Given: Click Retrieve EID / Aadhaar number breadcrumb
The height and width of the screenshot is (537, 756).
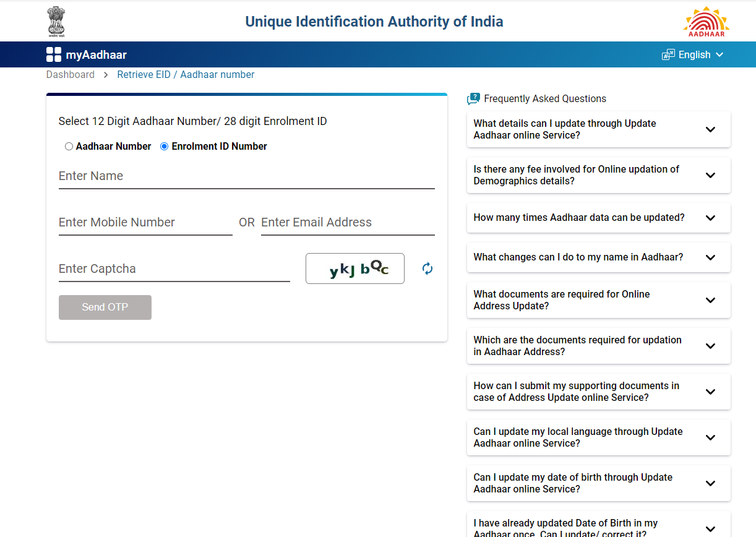Looking at the screenshot, I should (186, 75).
